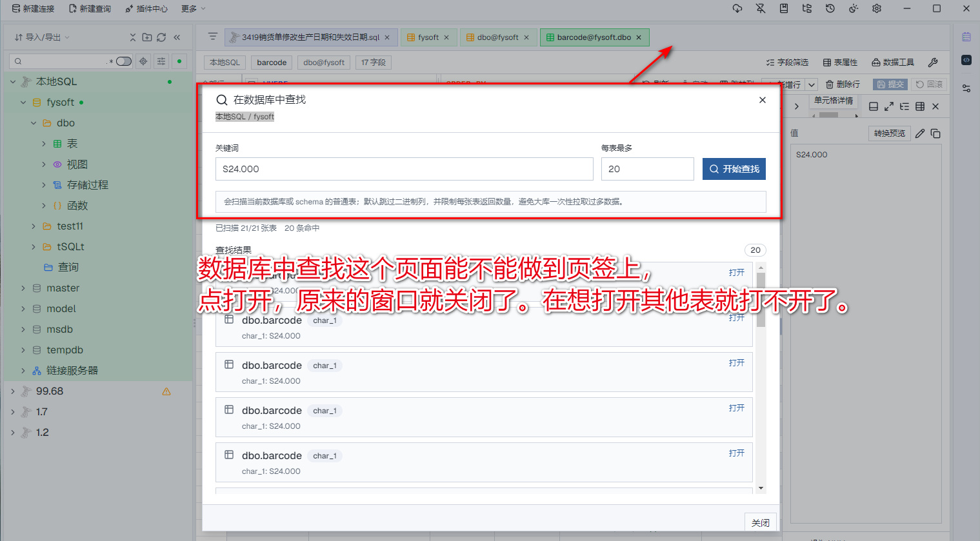Focus the 关键词 input field
This screenshot has width=980, height=541.
[405, 169]
